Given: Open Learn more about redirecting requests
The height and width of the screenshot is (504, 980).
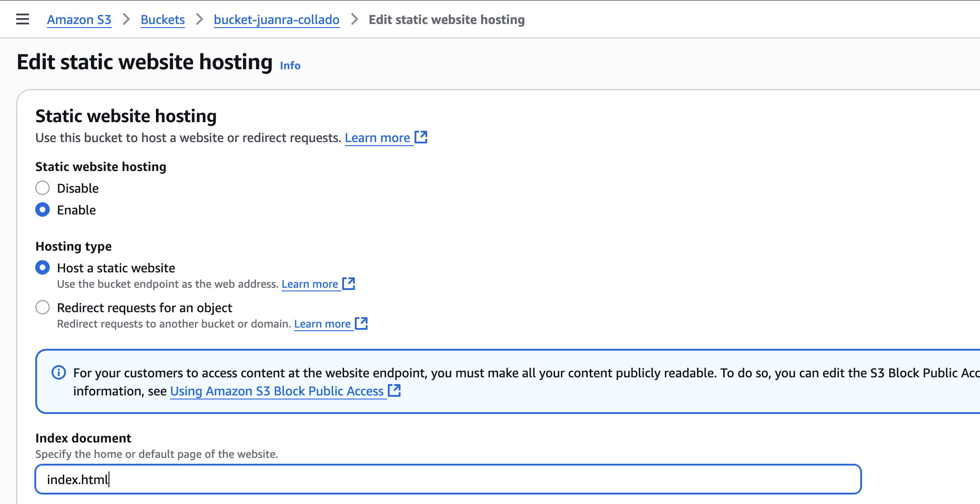Looking at the screenshot, I should (x=322, y=324).
